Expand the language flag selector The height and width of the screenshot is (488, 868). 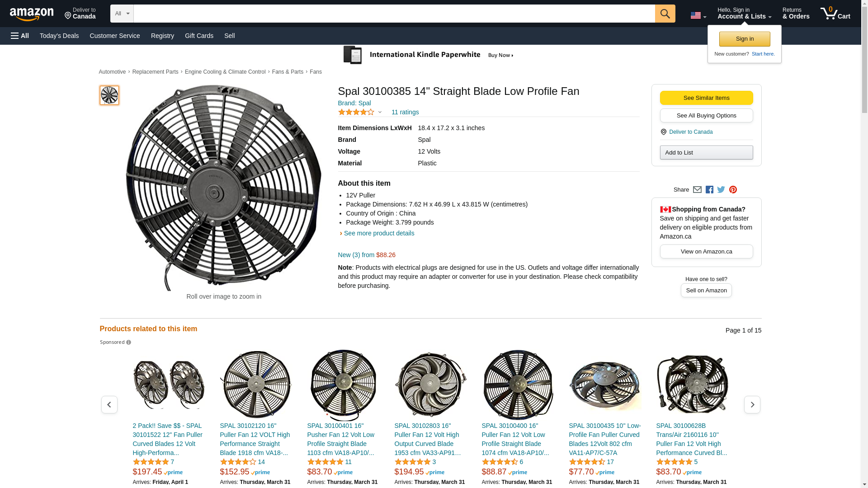click(x=698, y=15)
